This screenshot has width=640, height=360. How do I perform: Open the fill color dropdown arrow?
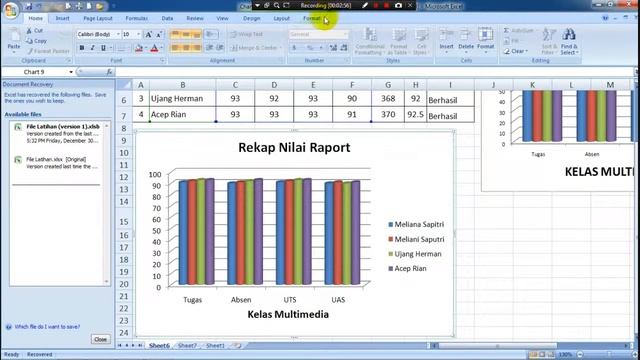tap(146, 48)
